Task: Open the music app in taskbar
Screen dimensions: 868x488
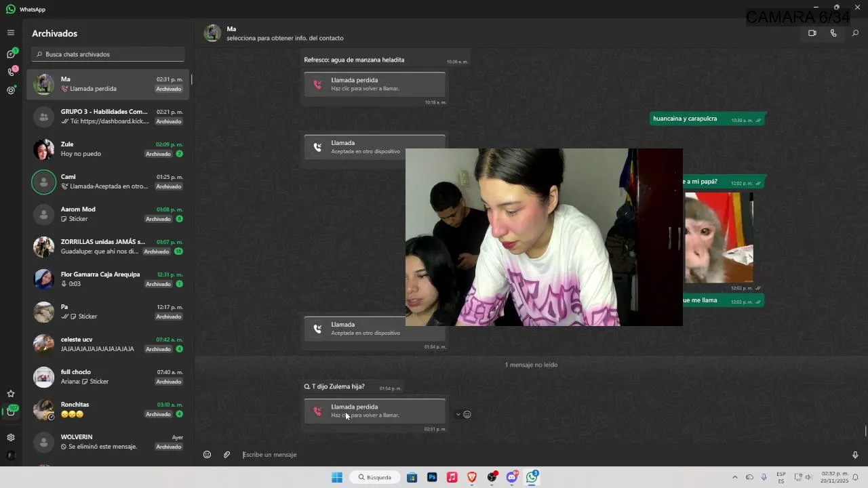Action: [x=452, y=477]
